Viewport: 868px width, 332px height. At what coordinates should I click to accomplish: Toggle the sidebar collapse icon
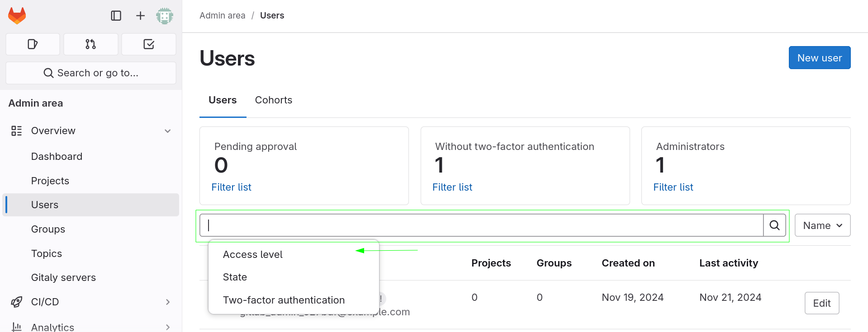(x=116, y=16)
